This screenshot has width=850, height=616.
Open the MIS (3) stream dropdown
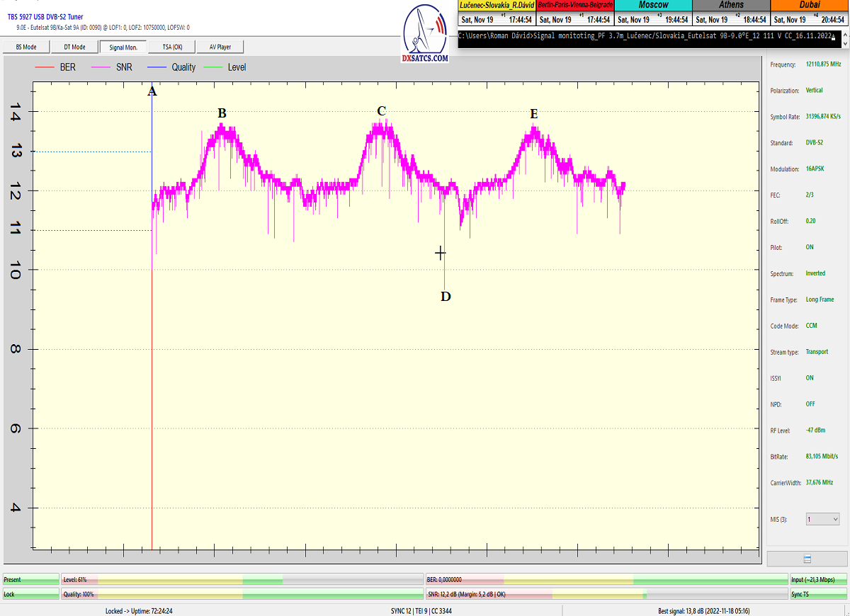822,519
